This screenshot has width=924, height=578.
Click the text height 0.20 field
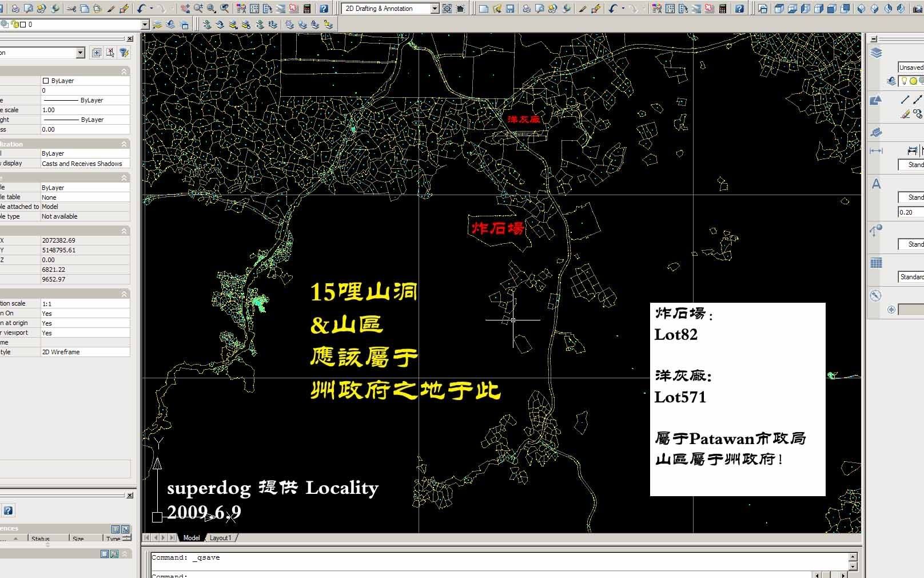[910, 212]
